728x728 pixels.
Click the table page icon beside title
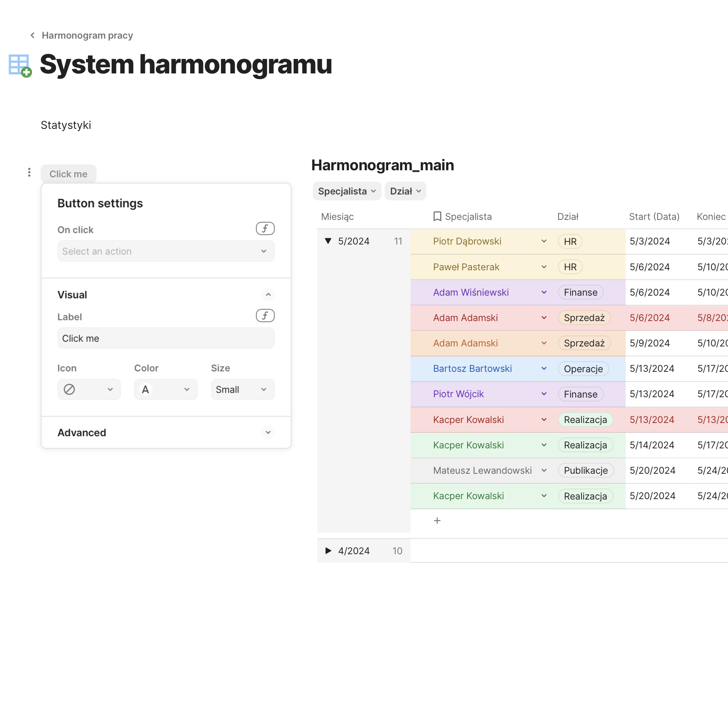(x=20, y=66)
